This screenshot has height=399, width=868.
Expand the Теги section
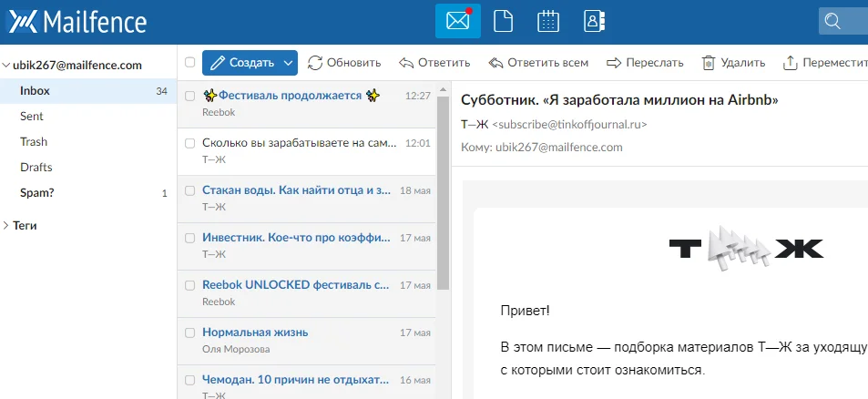(6, 225)
